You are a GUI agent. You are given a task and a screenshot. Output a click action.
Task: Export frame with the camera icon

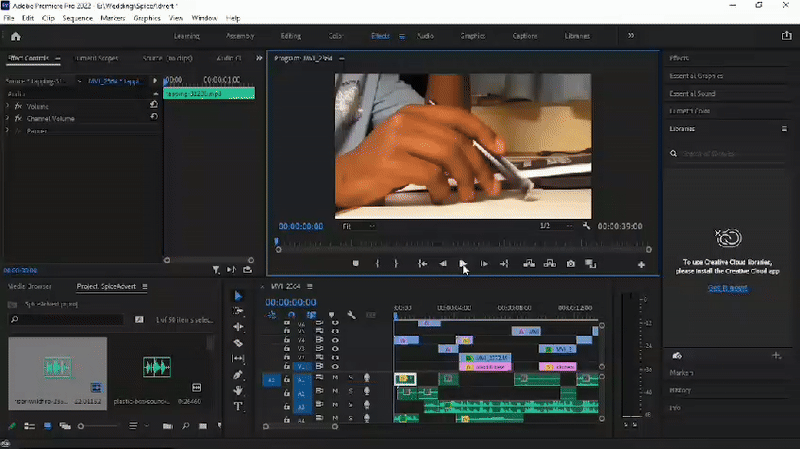click(570, 264)
